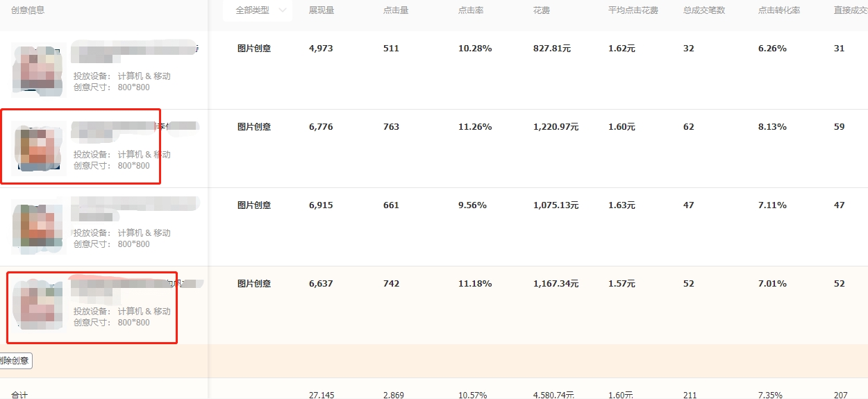View thumbnail of creative with 6,637 impressions
This screenshot has height=399, width=868.
39,303
